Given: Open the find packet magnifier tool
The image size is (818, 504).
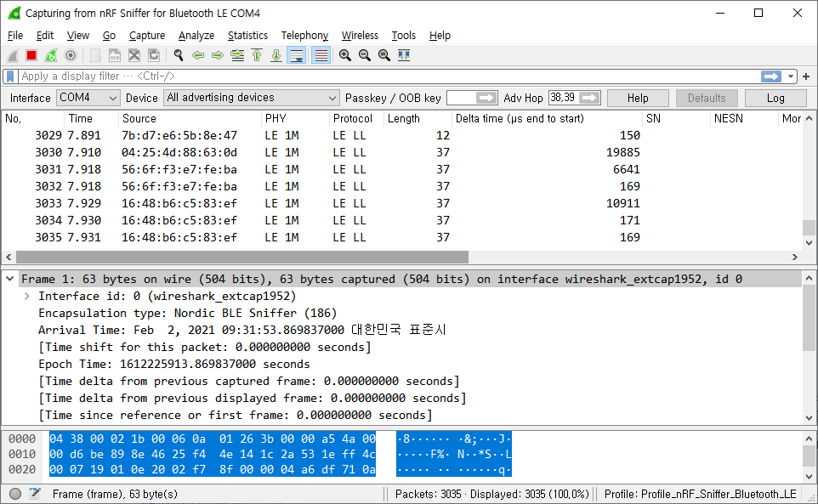Looking at the screenshot, I should coord(179,55).
